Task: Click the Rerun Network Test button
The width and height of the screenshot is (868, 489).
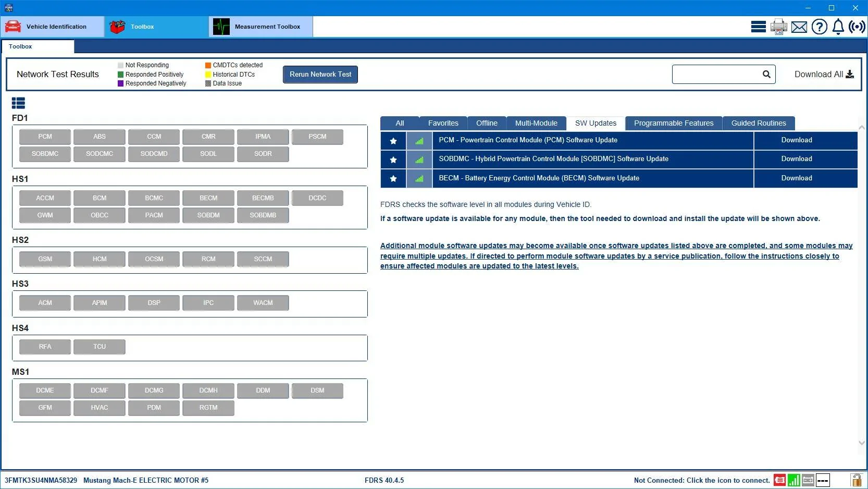Action: click(320, 74)
